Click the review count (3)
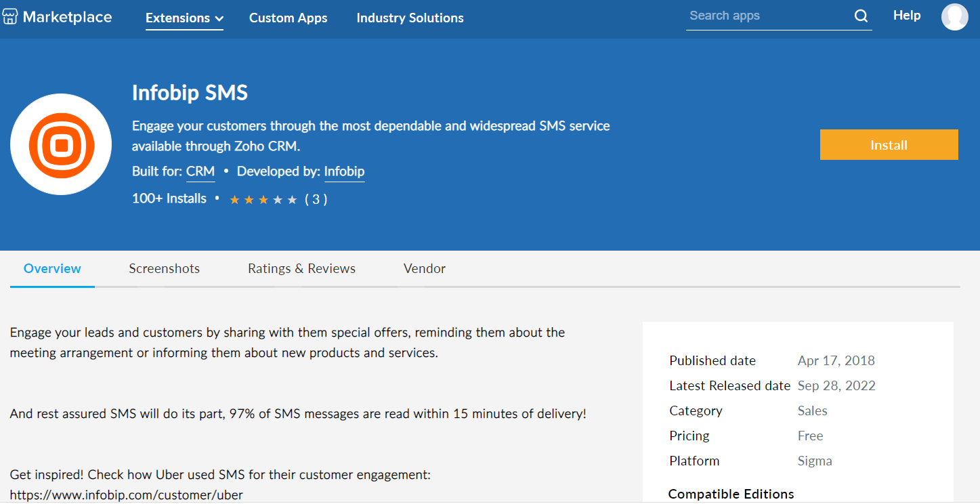The height and width of the screenshot is (504, 980). (316, 199)
